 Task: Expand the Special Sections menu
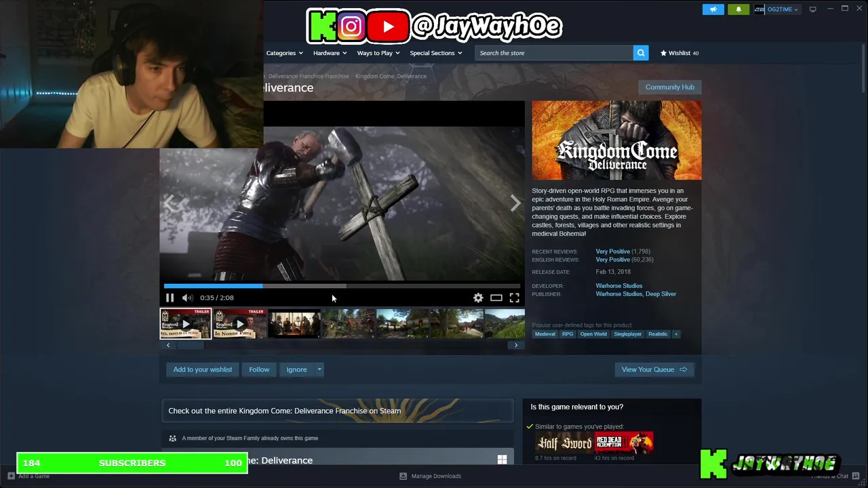[435, 53]
